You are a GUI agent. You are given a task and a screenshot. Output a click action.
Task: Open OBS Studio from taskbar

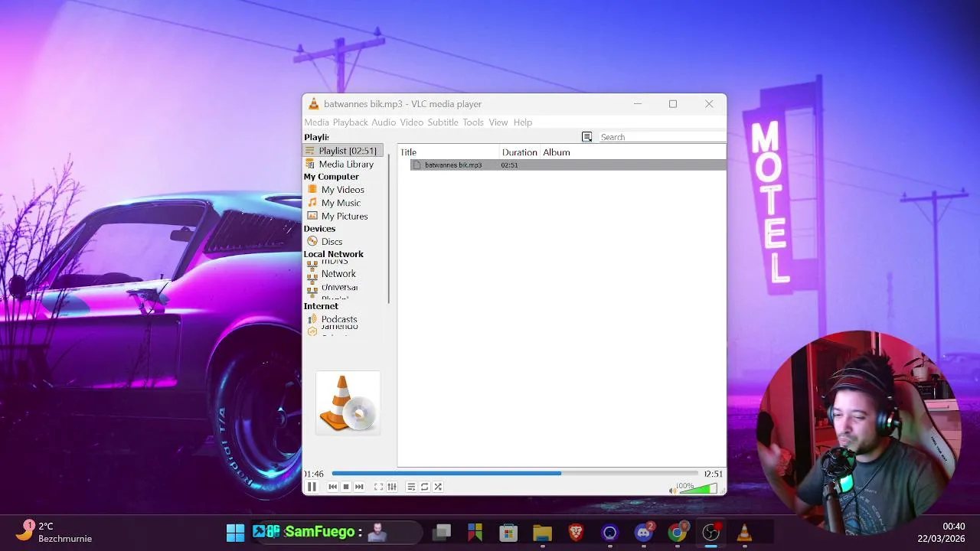point(711,532)
